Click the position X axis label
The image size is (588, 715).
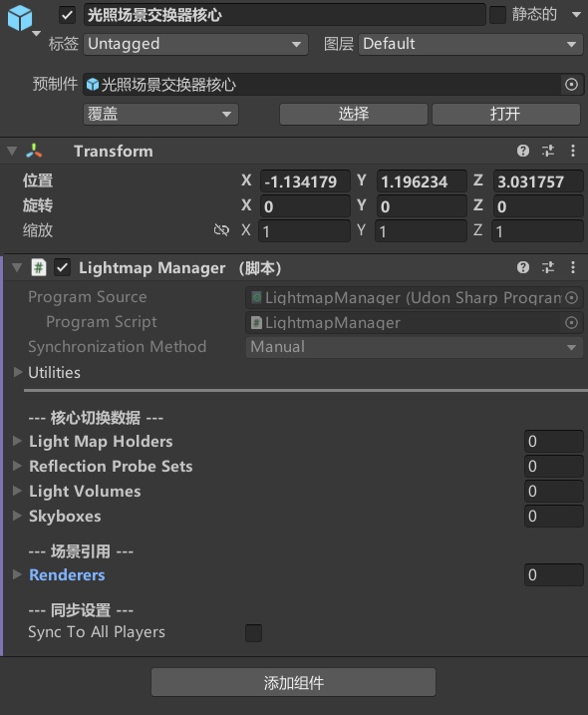click(x=246, y=180)
